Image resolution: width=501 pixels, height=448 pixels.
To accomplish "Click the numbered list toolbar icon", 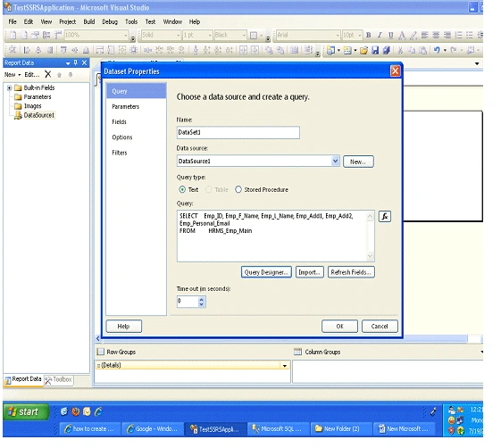I will tap(458, 35).
